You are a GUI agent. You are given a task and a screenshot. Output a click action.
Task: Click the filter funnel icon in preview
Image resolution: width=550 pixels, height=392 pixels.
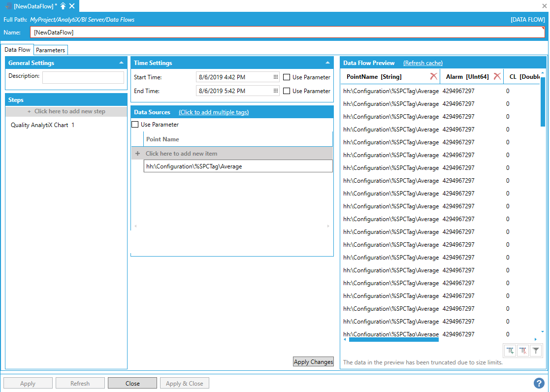point(536,351)
